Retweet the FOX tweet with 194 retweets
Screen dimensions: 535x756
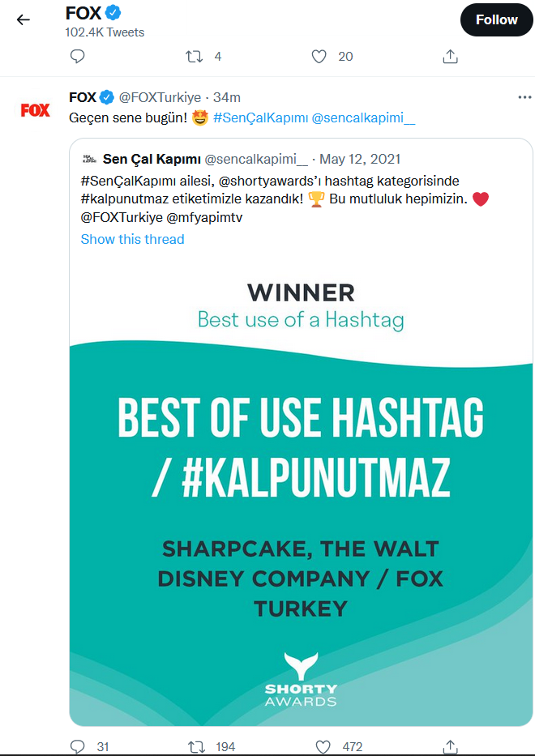coord(196,746)
